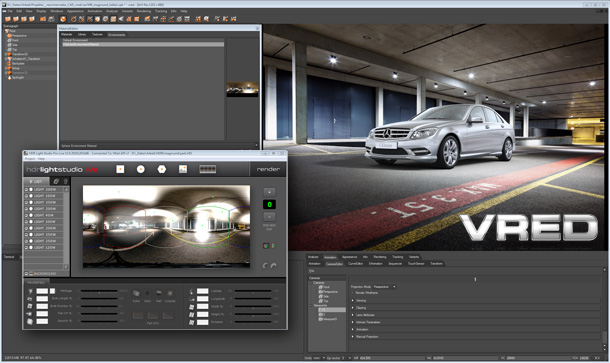Open the Projection Mode Perspective dropdown
The width and height of the screenshot is (610, 363).
(384, 287)
